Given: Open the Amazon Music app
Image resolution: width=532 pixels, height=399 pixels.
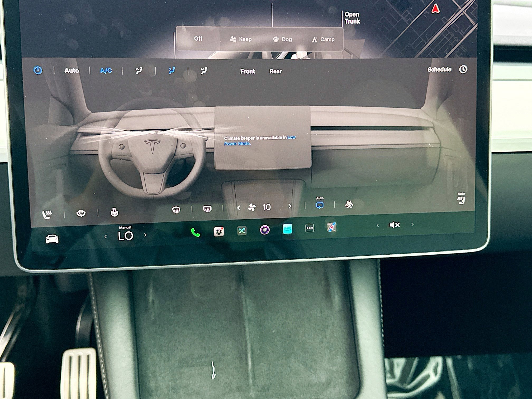Looking at the screenshot, I should pos(287,229).
